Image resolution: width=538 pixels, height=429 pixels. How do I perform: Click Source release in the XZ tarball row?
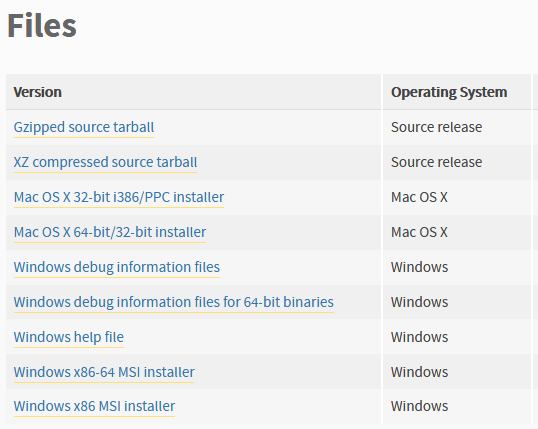pos(436,162)
